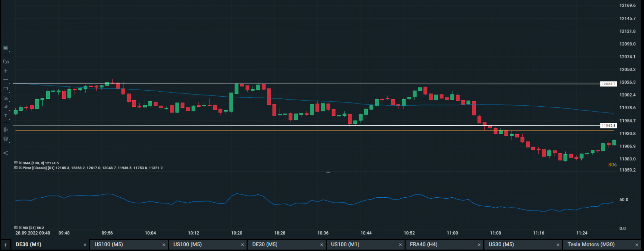Pick the pitchfork fan drawing tool
The height and width of the screenshot is (251, 644).
pos(6,107)
